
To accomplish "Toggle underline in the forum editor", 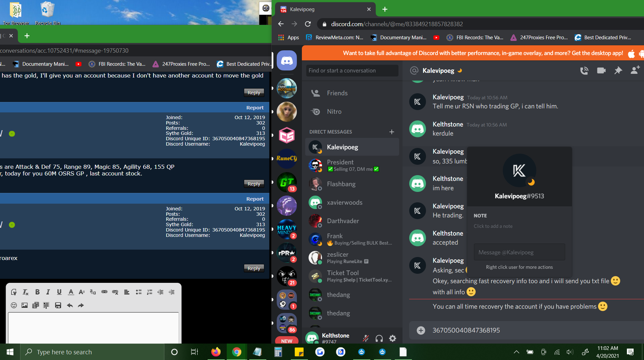I will 59,292.
